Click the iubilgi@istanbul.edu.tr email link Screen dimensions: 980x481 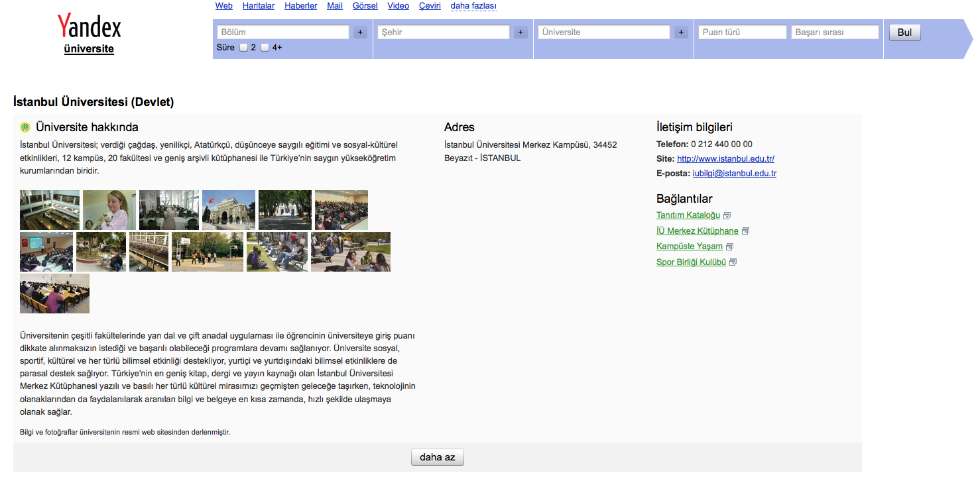(x=735, y=174)
